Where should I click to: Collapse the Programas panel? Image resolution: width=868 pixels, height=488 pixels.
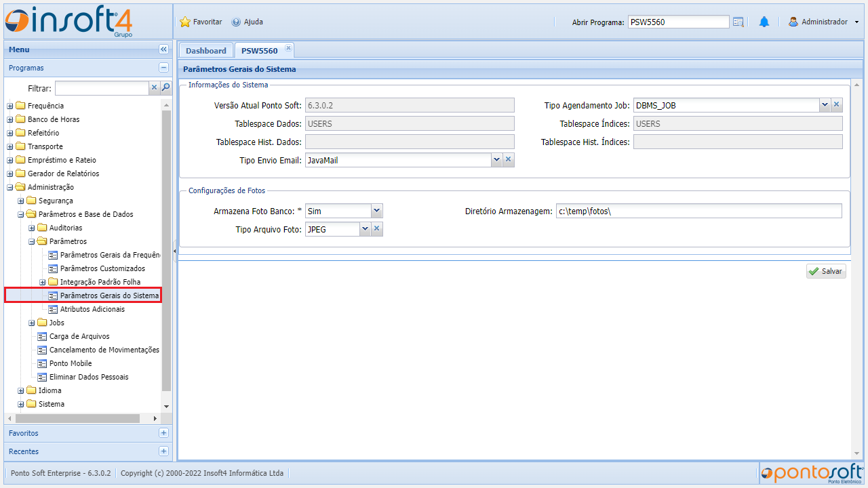coord(163,68)
